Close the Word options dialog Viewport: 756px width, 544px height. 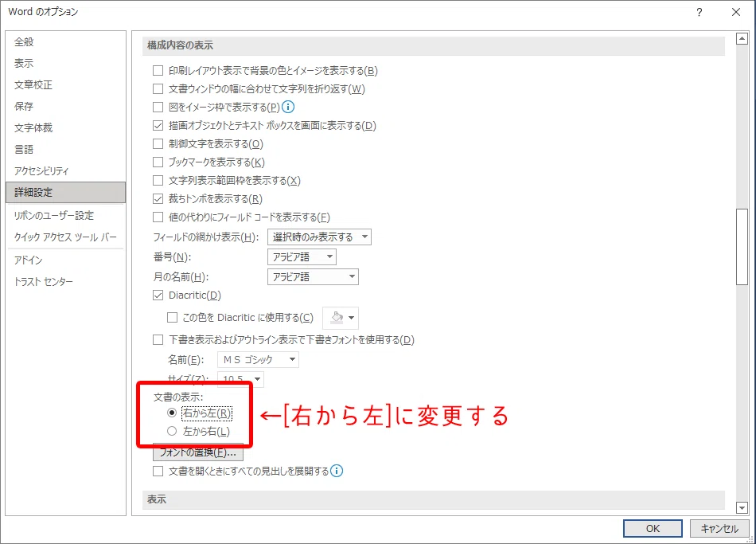pyautogui.click(x=736, y=12)
